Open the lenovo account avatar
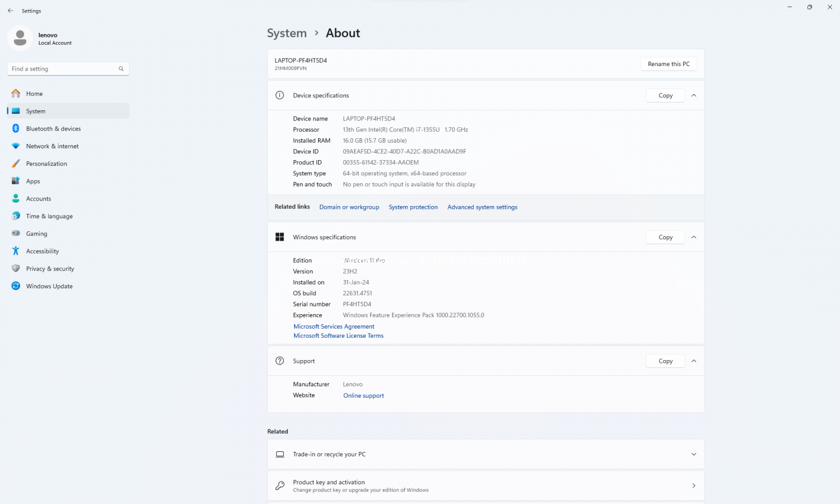 click(20, 38)
